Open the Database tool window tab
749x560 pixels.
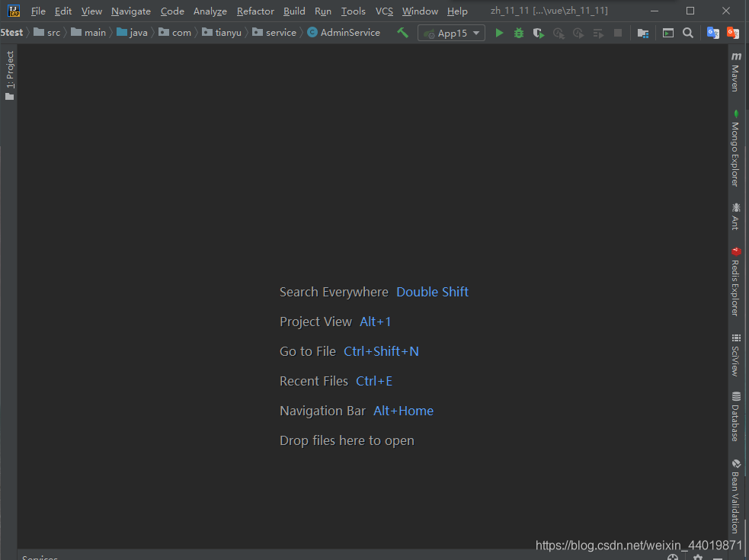735,416
